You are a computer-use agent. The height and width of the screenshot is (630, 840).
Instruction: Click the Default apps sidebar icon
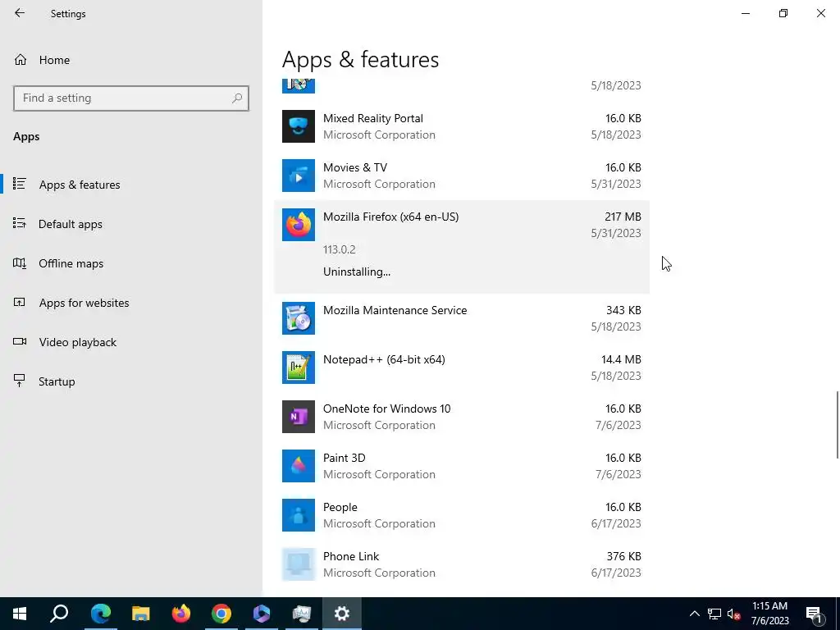20,223
